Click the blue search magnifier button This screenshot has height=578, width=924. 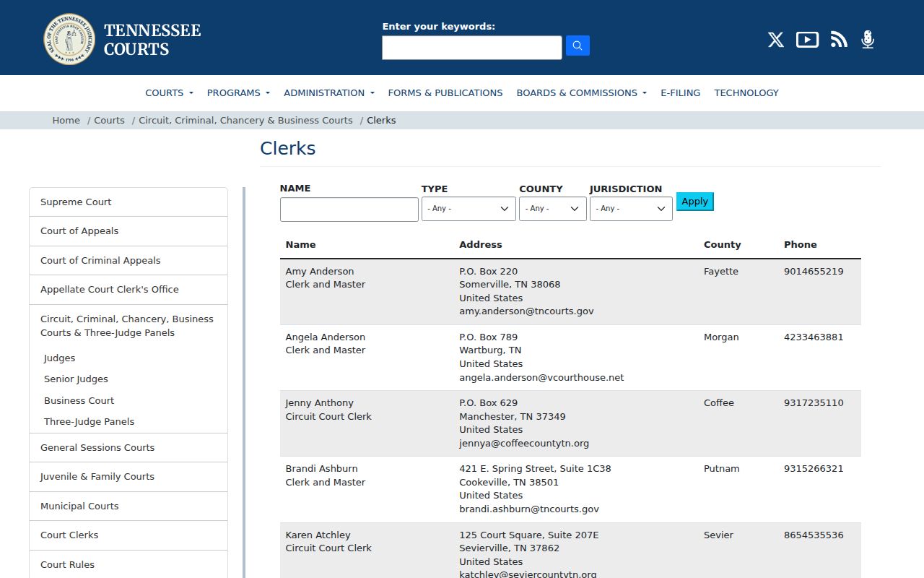[x=577, y=46]
